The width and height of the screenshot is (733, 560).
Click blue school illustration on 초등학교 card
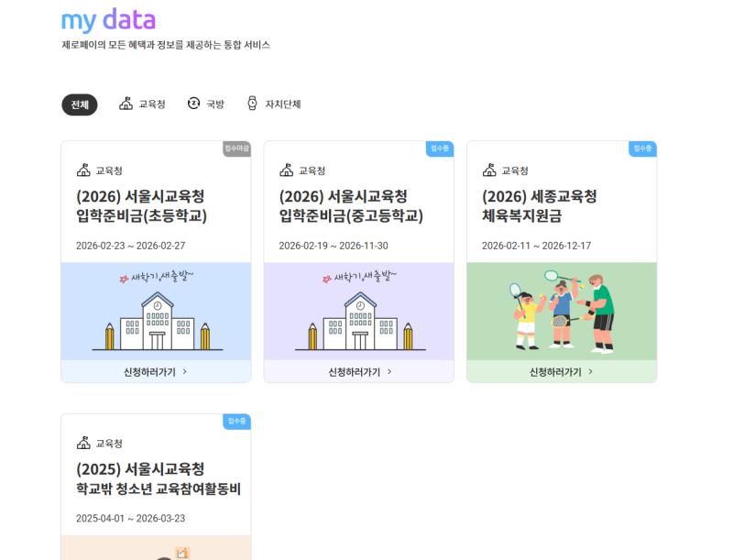pyautogui.click(x=156, y=312)
